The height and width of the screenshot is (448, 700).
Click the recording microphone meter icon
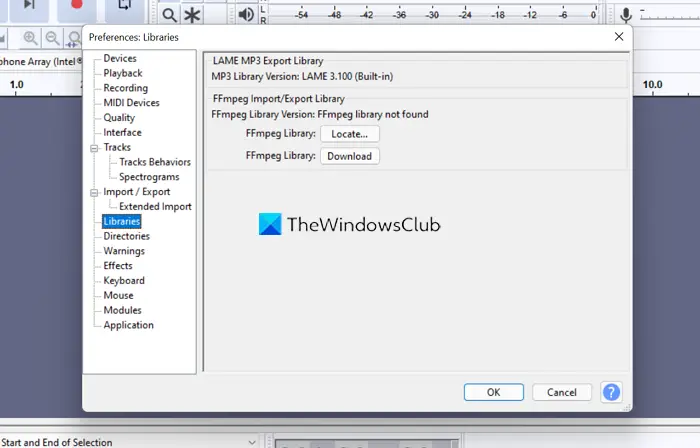tap(626, 15)
